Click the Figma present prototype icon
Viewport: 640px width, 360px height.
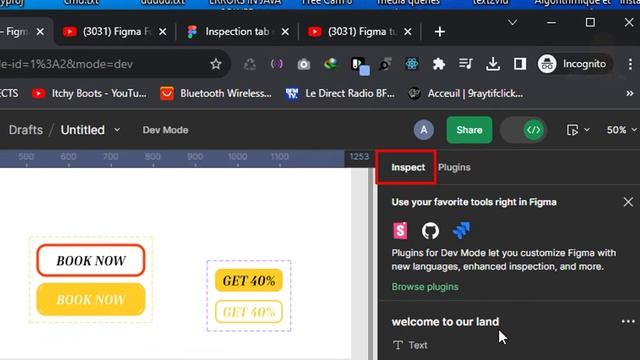[x=572, y=130]
